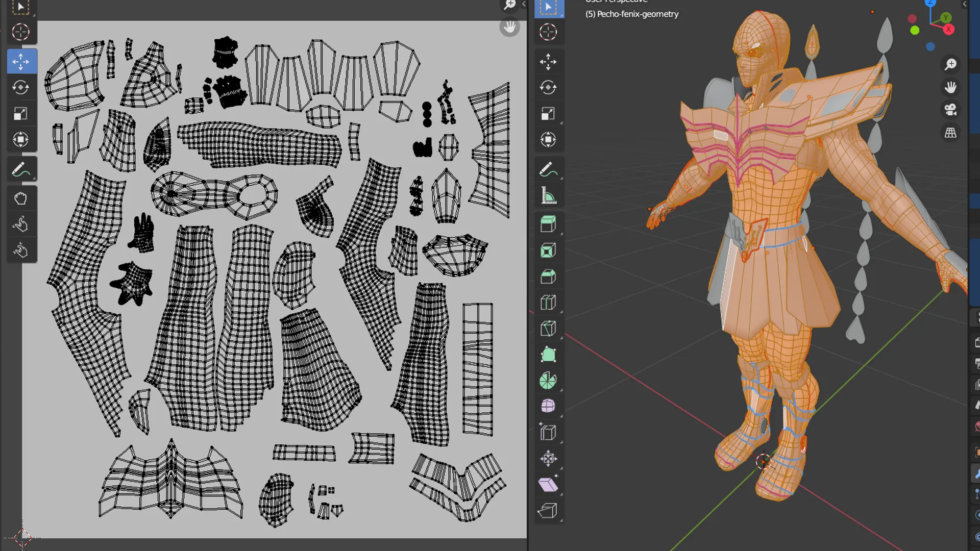The width and height of the screenshot is (980, 551).
Task: Click the pan hand in UV editor
Action: [509, 27]
